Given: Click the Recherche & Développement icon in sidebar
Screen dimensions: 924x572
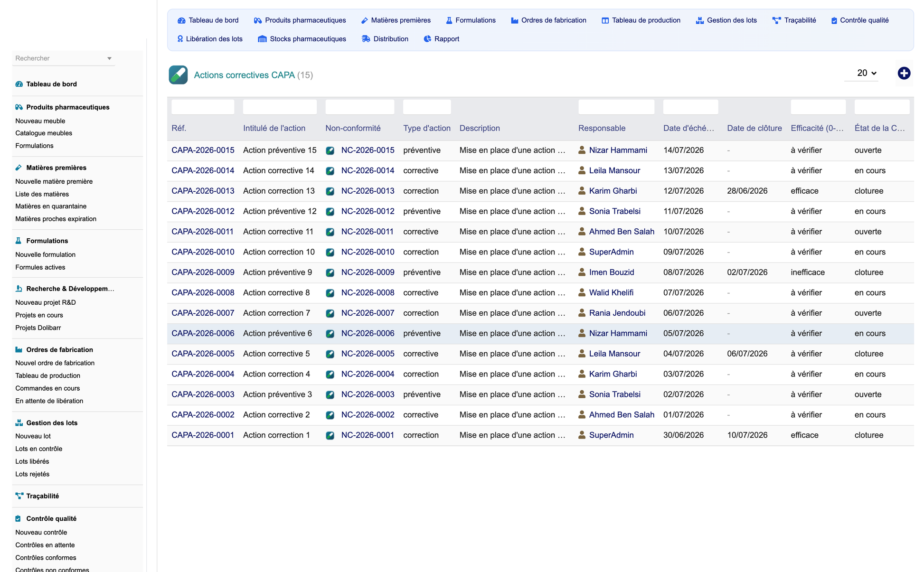Looking at the screenshot, I should click(19, 289).
